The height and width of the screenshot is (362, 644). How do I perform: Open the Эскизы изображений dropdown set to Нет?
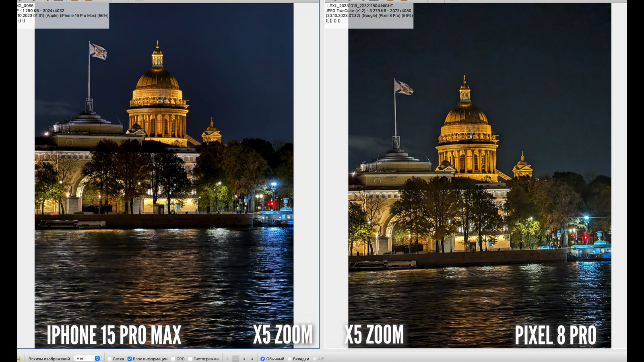click(88, 358)
